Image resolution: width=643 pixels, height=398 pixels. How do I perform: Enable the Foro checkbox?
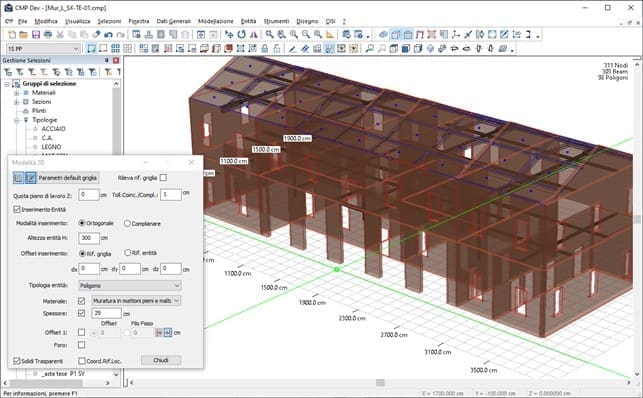(x=81, y=345)
